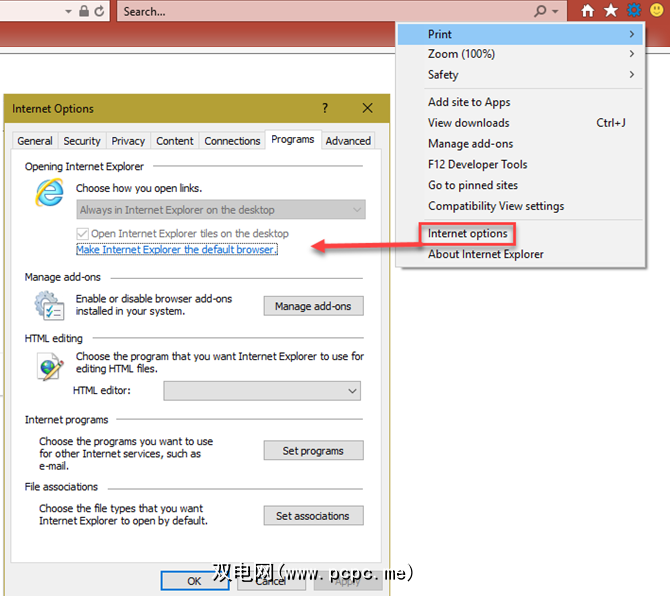Expand the Safety submenu
670x596 pixels.
pos(520,75)
